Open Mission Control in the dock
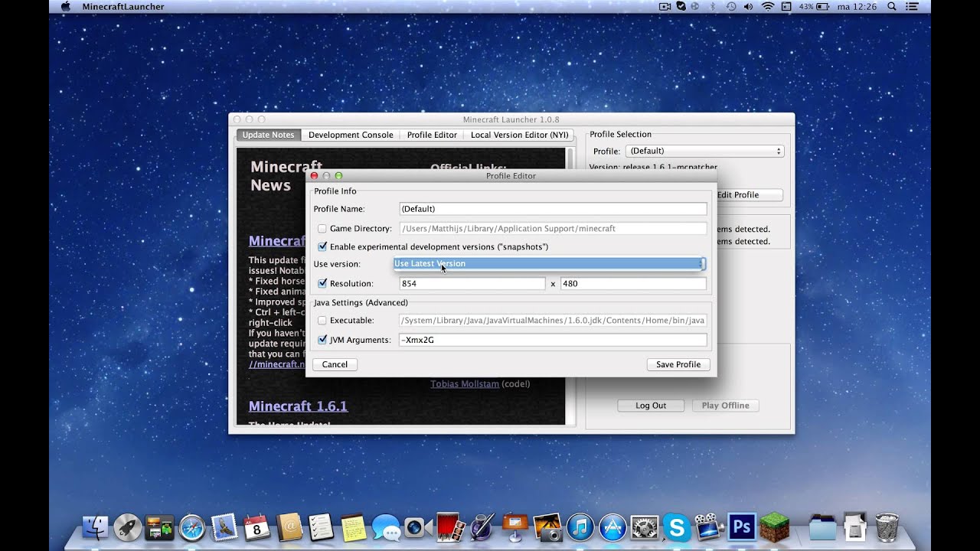The width and height of the screenshot is (980, 551). tap(160, 527)
